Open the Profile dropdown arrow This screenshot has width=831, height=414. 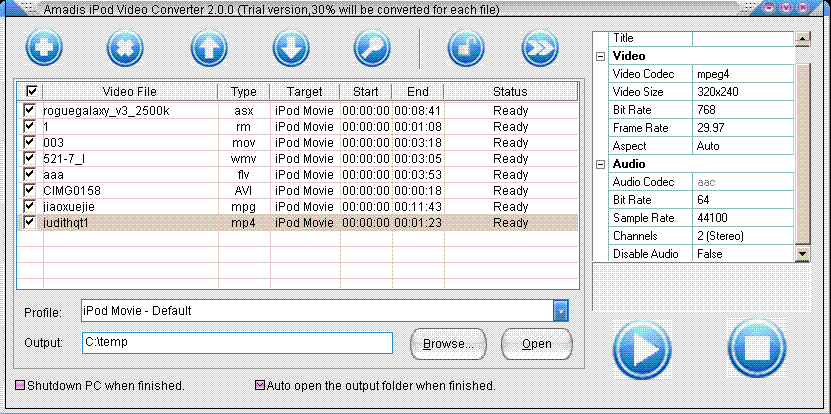coord(560,311)
